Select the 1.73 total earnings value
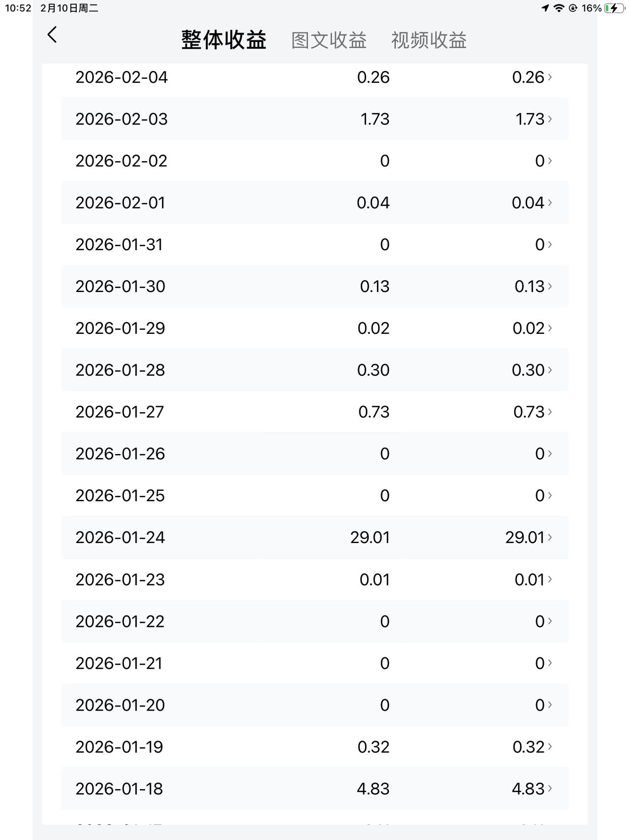Screen dimensions: 630x840 (375, 119)
